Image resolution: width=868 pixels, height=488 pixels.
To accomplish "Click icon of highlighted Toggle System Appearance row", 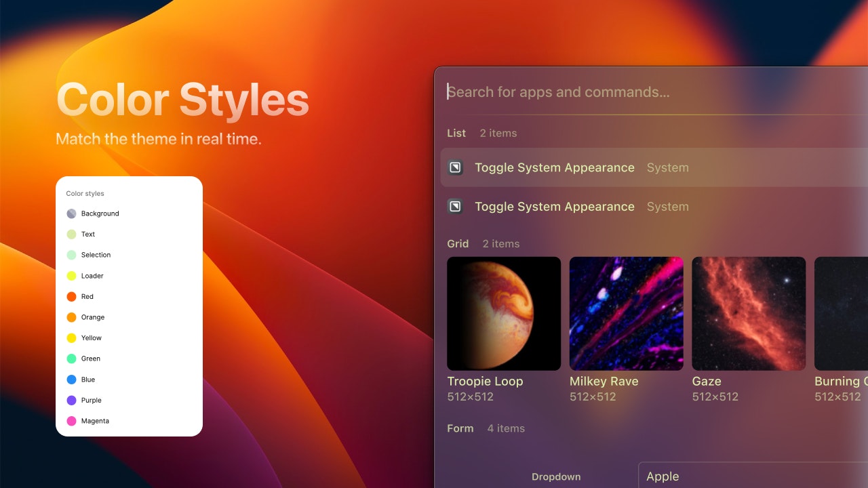I will [x=456, y=167].
